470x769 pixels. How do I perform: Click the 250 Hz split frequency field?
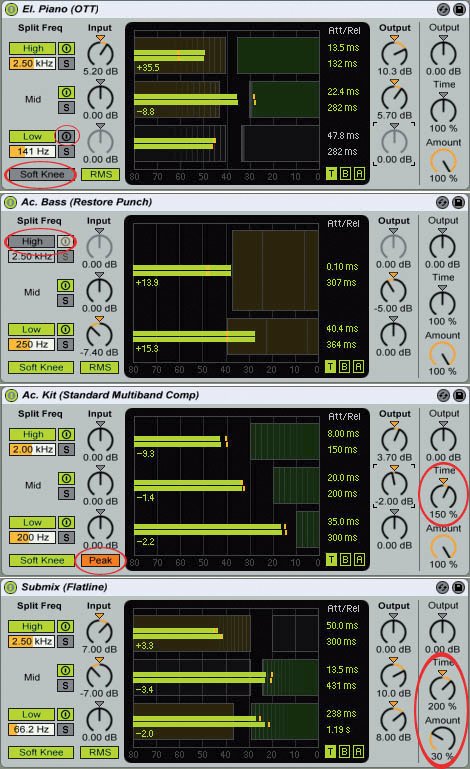pyautogui.click(x=32, y=344)
